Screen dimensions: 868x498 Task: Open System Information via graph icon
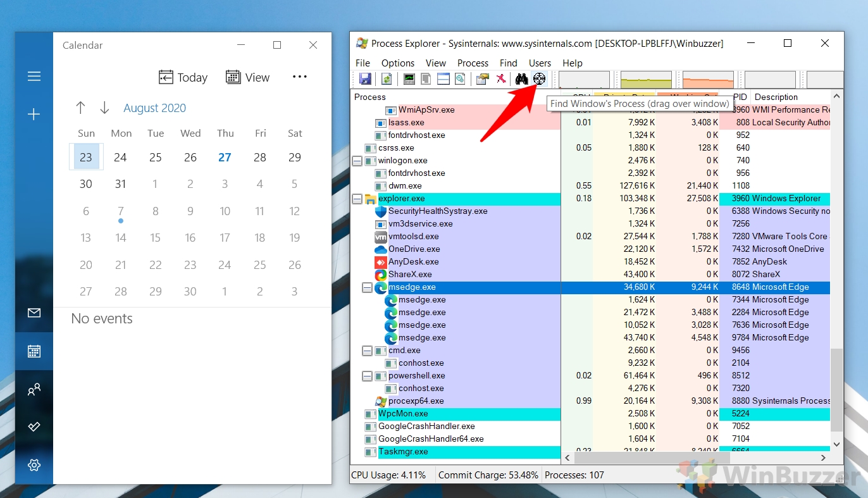coord(409,78)
